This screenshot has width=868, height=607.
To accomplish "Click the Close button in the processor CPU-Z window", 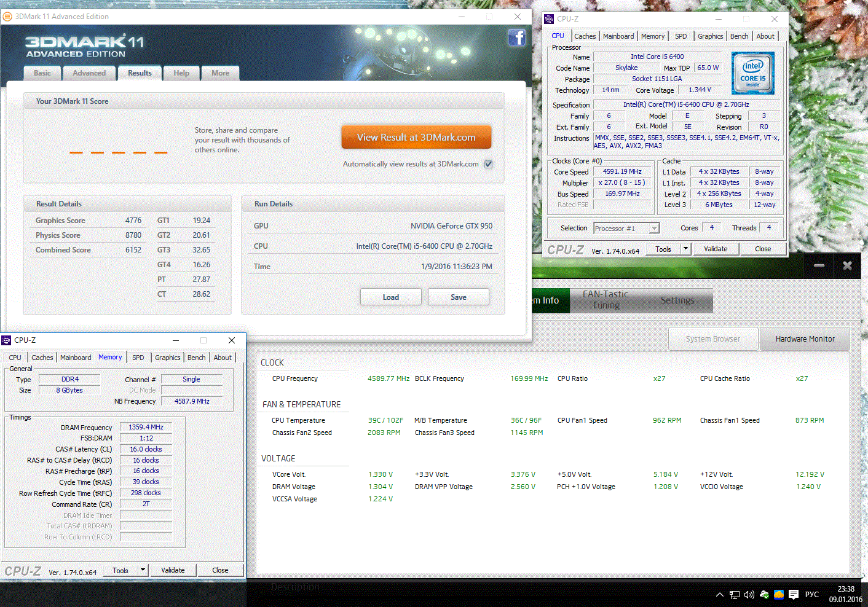I will coord(763,249).
